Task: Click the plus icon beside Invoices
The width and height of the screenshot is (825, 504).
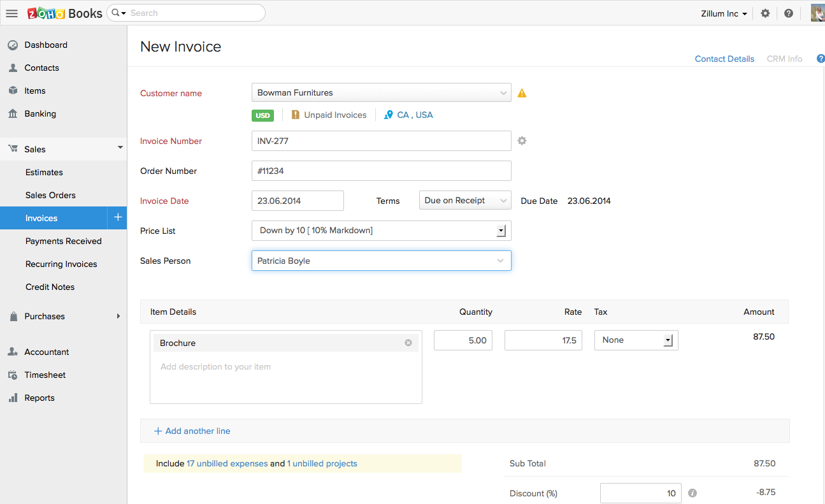Action: pyautogui.click(x=117, y=218)
